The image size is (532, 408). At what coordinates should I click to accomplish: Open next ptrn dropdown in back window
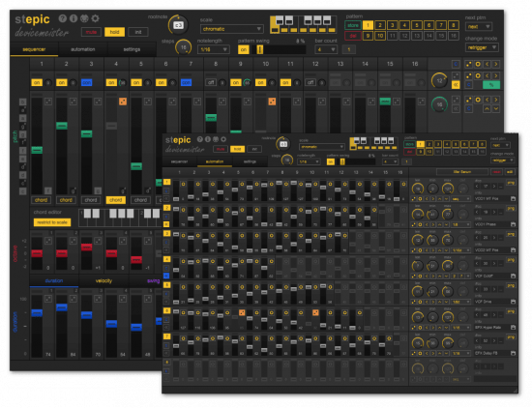479,26
